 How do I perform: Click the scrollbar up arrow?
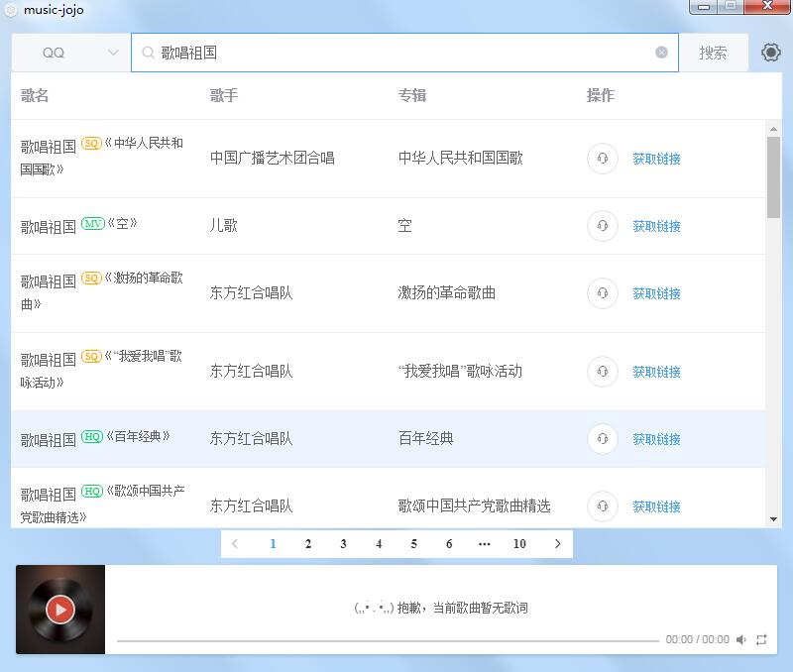[773, 129]
